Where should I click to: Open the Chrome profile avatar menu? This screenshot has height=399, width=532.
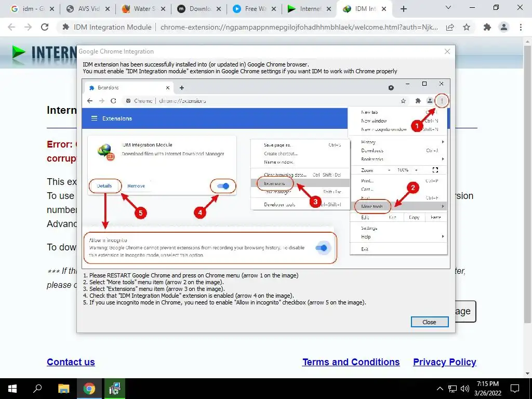[504, 27]
